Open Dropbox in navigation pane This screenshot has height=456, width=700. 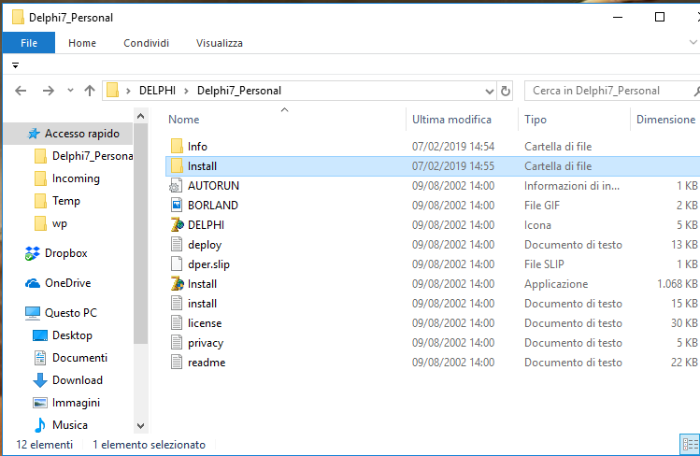point(66,253)
